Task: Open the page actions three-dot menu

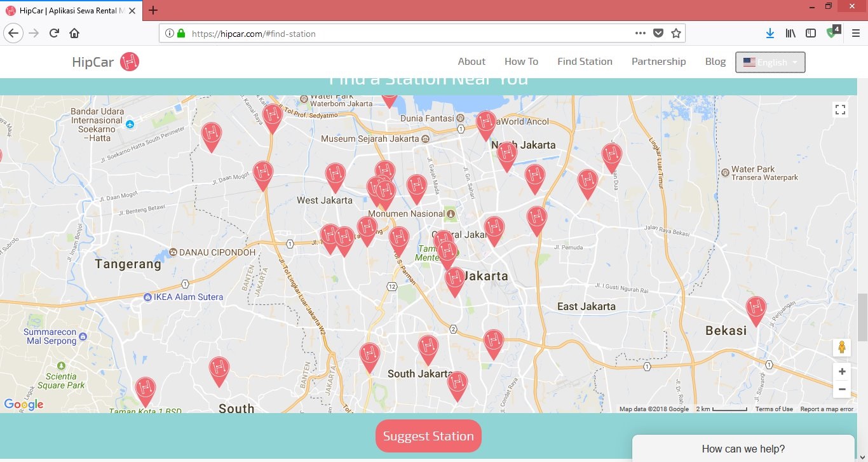Action: 640,33
